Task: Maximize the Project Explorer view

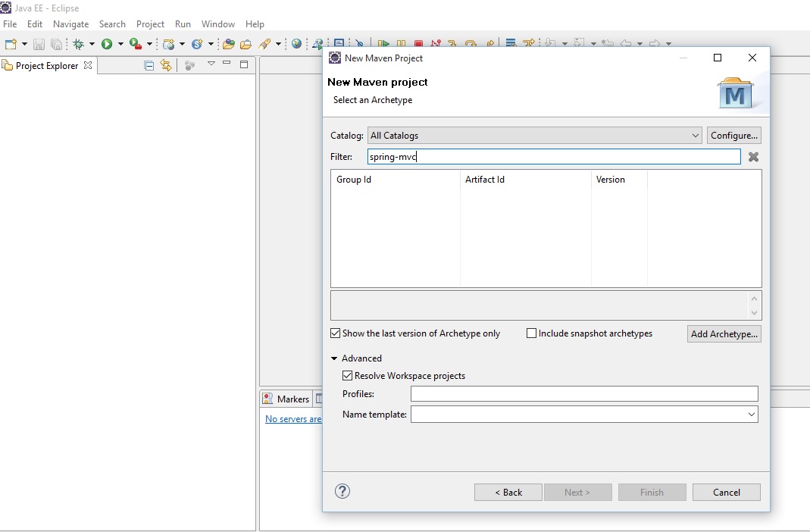Action: (244, 64)
